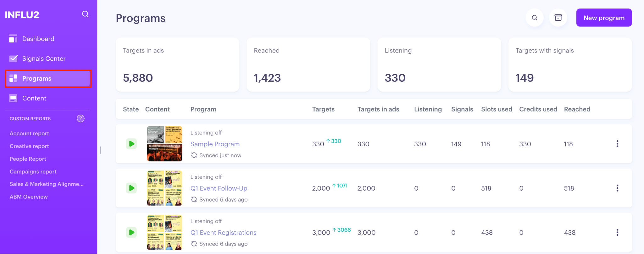
Task: Click the custom reports help question icon
Action: pos(81,118)
